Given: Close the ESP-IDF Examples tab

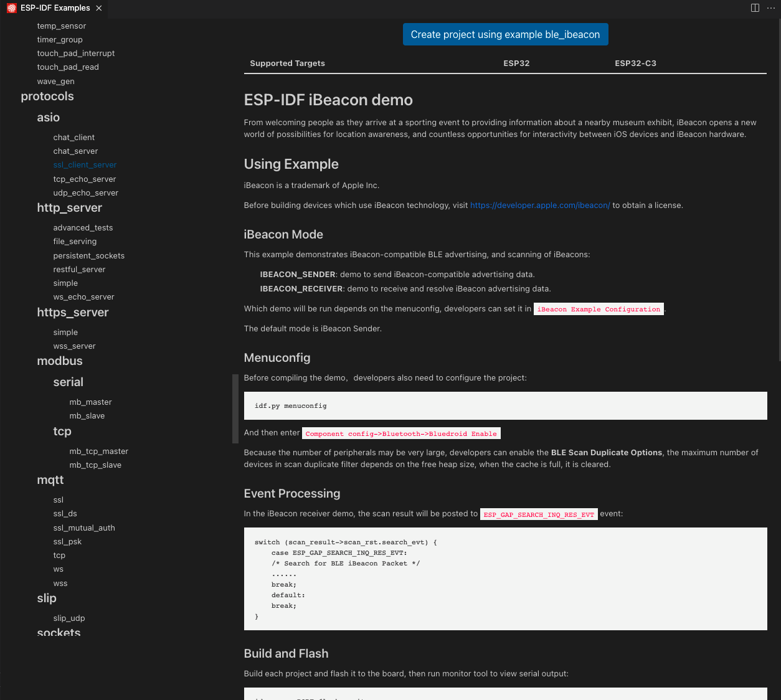Looking at the screenshot, I should (98, 8).
